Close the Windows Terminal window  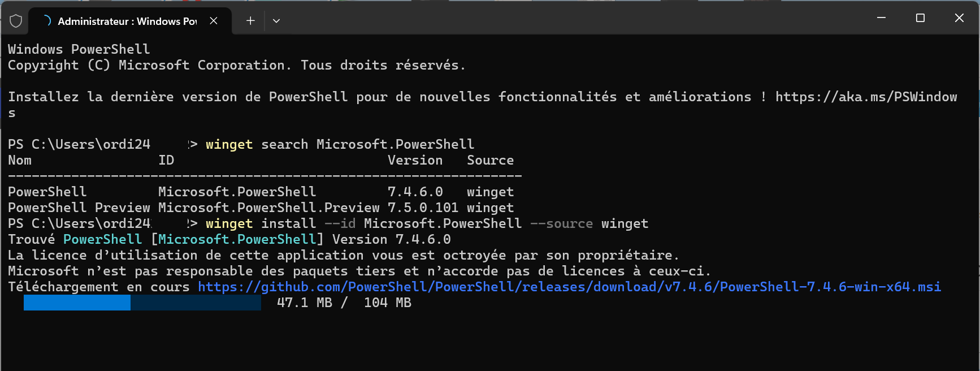pyautogui.click(x=959, y=18)
